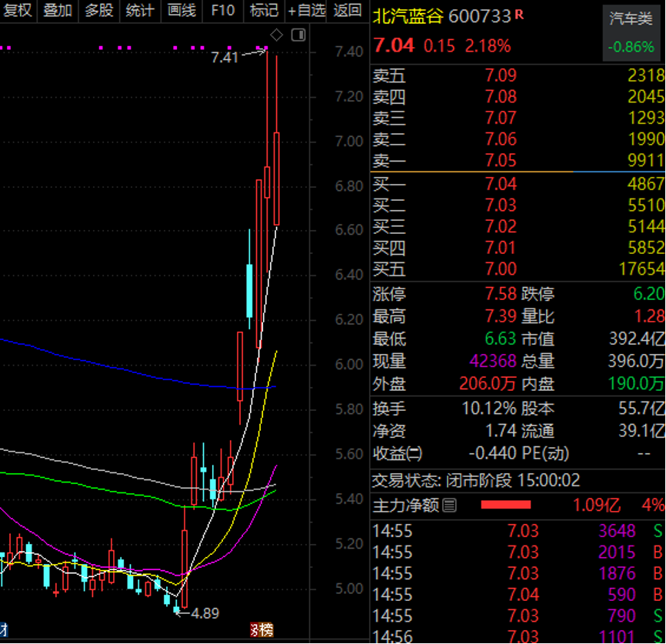Click the 6.00 price axis label
The height and width of the screenshot is (644, 666).
[350, 365]
